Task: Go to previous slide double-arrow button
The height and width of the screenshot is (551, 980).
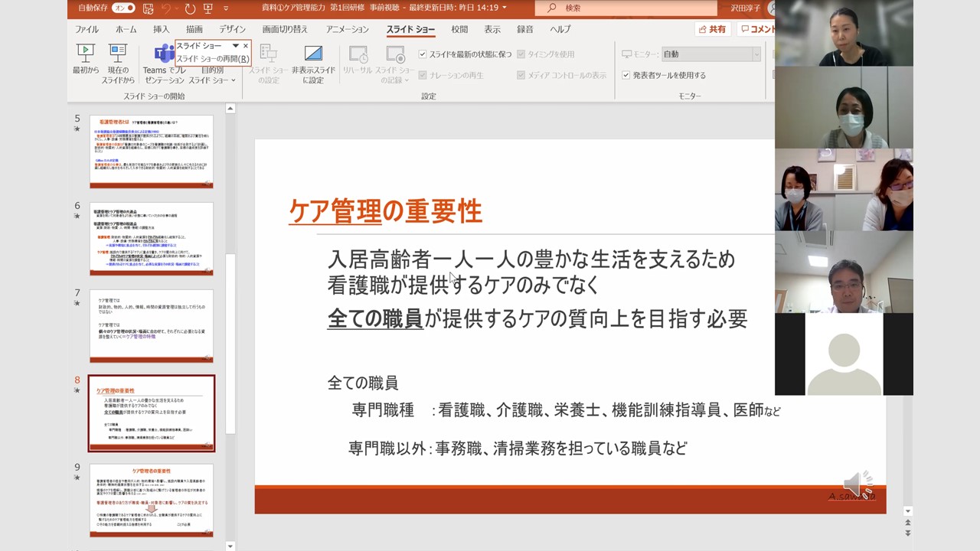Action: pos(908,523)
